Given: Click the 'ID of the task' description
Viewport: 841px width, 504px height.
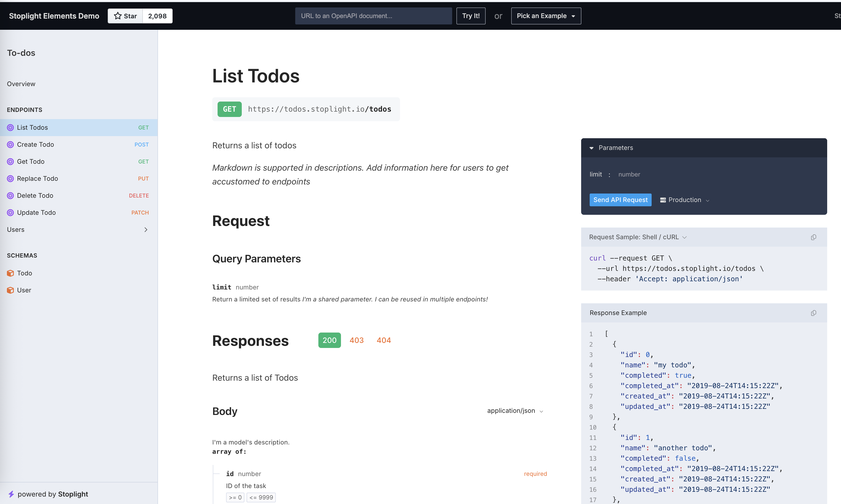Looking at the screenshot, I should click(246, 486).
